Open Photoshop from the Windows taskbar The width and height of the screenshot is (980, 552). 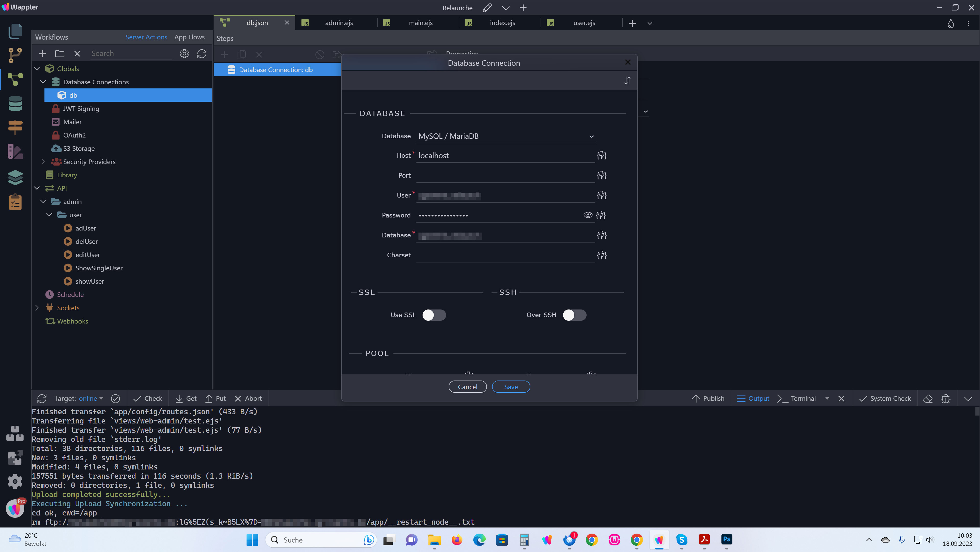pos(726,539)
